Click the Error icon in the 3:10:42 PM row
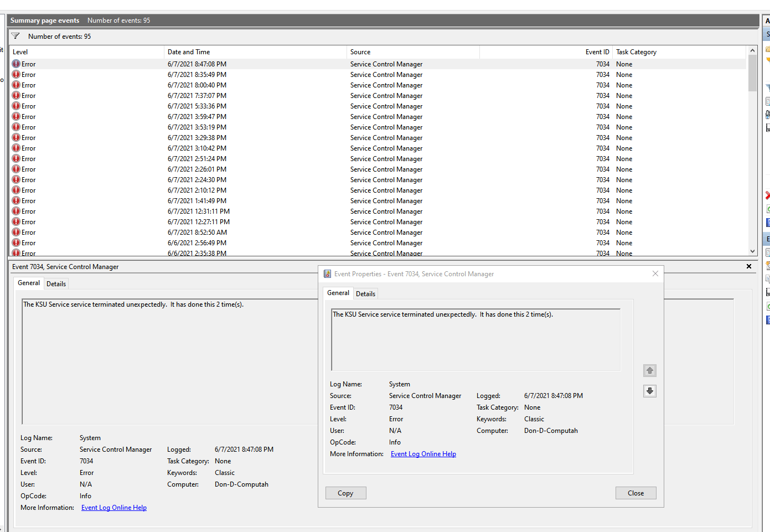The width and height of the screenshot is (770, 532). pyautogui.click(x=16, y=148)
